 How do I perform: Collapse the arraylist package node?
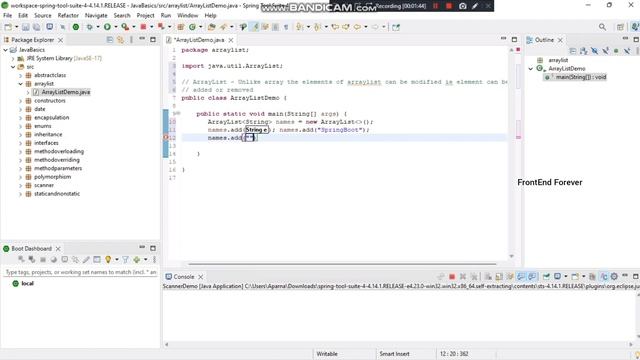(20, 84)
